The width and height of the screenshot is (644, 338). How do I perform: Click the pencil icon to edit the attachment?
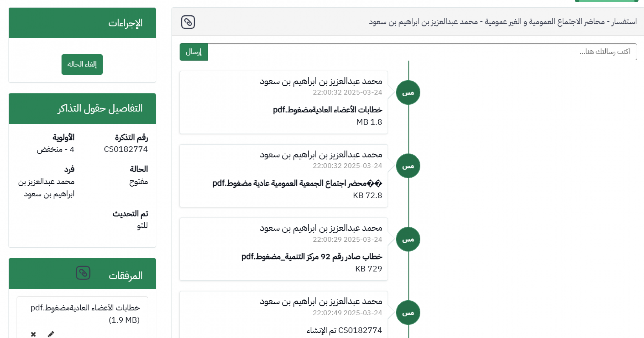tap(51, 334)
